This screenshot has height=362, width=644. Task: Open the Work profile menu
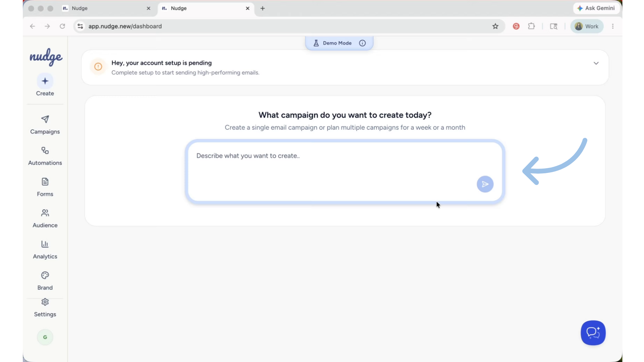[587, 26]
